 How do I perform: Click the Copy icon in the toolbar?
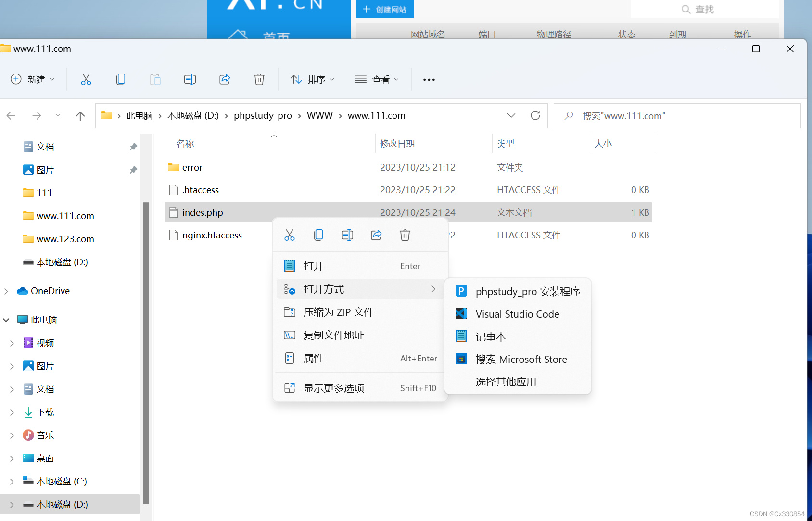click(121, 79)
